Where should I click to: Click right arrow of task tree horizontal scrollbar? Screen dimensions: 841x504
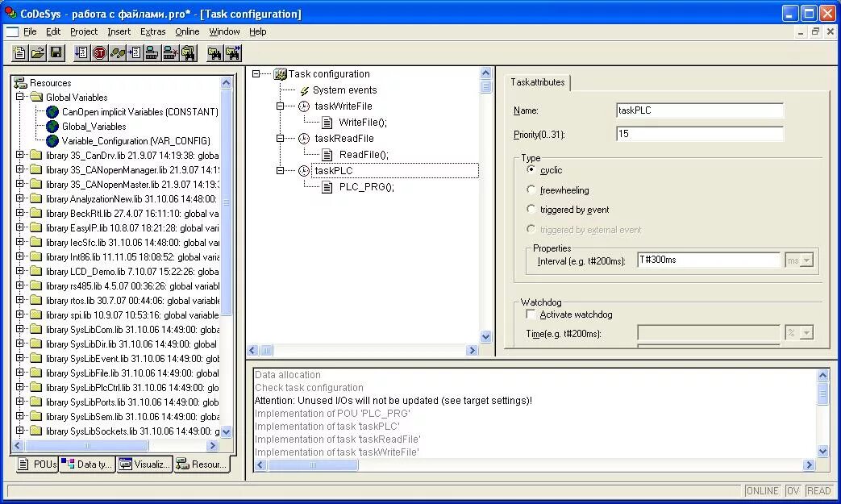[472, 351]
